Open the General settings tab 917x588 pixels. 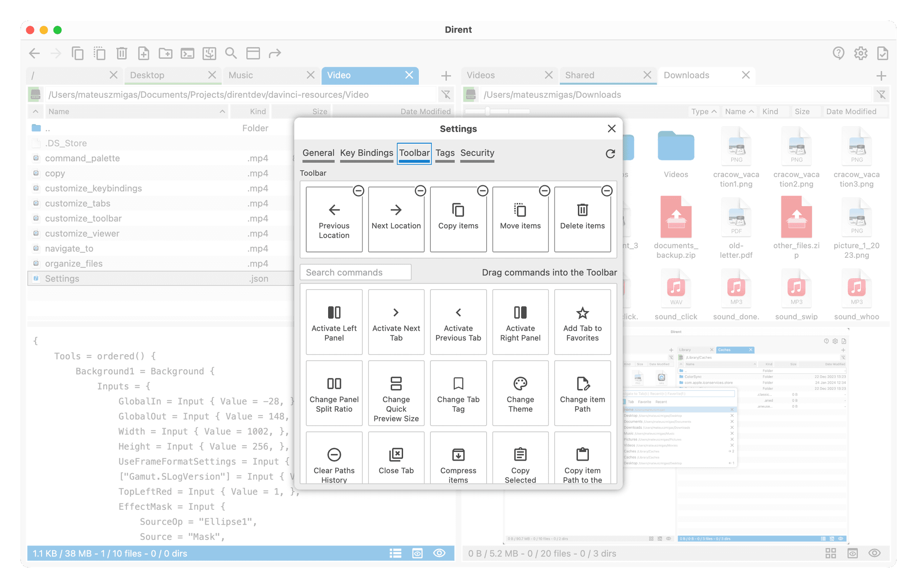pyautogui.click(x=318, y=153)
